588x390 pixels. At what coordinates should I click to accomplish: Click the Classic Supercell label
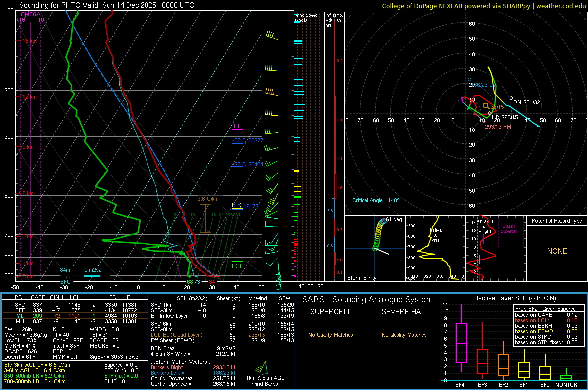click(x=509, y=229)
